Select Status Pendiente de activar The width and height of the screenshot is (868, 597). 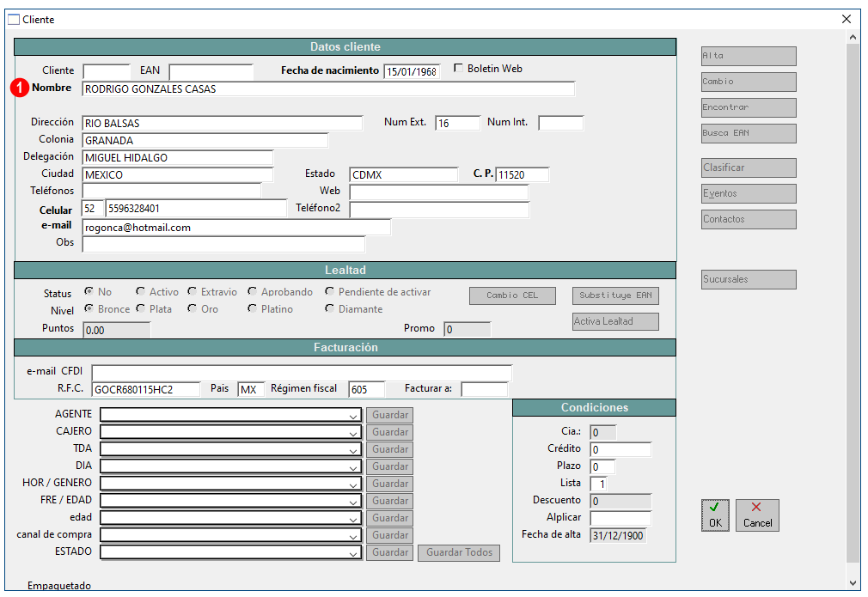tap(329, 291)
